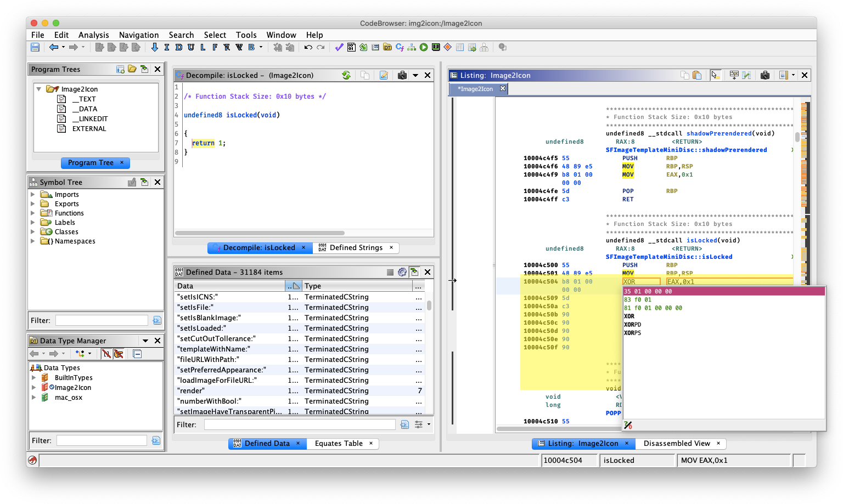Open the Navigation menu

coord(139,35)
